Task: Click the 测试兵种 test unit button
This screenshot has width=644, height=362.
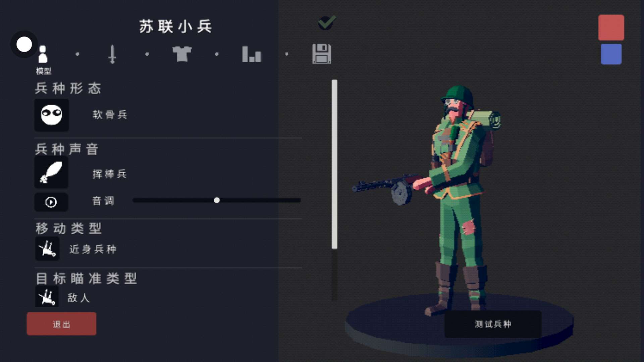Action: click(493, 324)
